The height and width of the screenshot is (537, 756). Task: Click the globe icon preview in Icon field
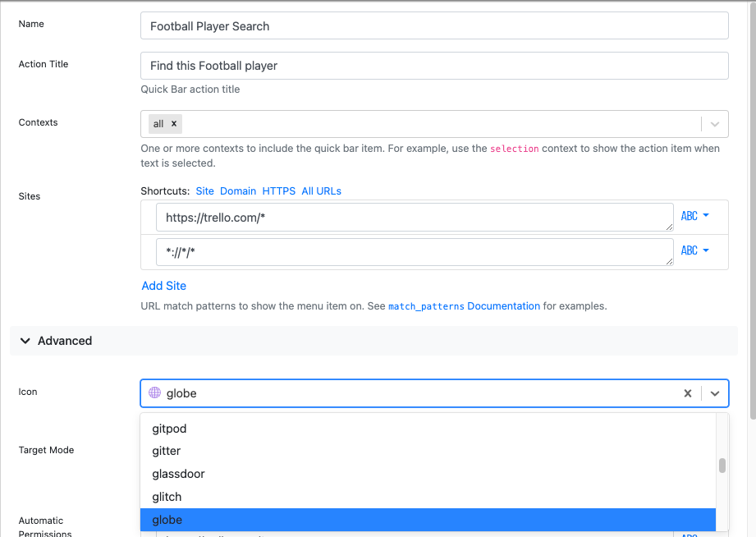point(154,393)
